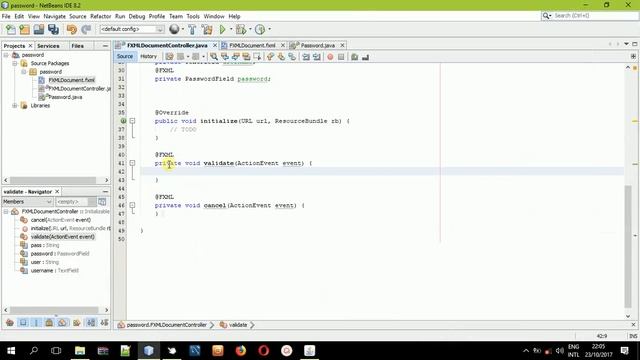
Task: Select cancel(ActionEvent event) in Navigator
Action: [x=60, y=220]
